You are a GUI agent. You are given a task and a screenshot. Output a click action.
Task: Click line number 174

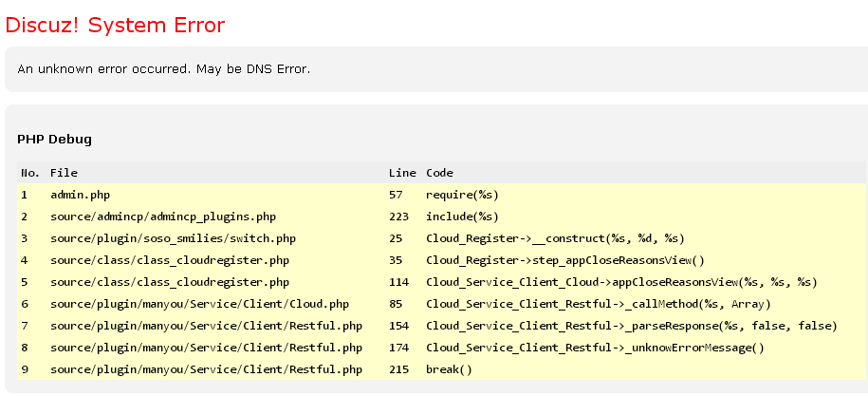(x=398, y=348)
